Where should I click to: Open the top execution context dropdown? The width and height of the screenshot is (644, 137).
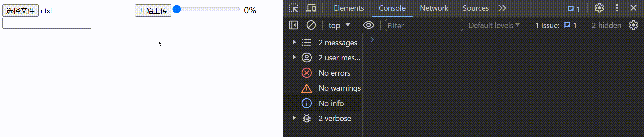point(339,25)
